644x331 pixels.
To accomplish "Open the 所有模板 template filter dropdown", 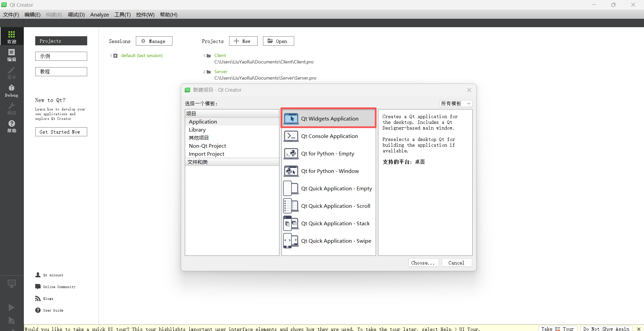I will point(456,103).
